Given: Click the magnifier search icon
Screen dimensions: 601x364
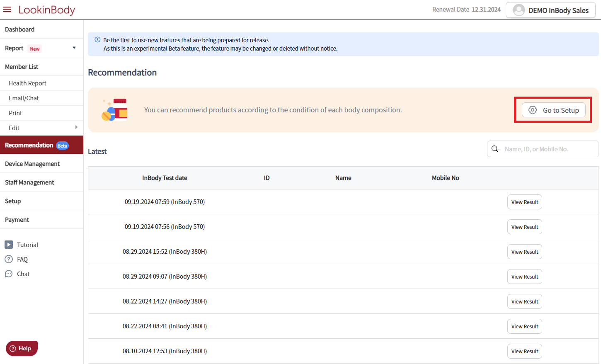Looking at the screenshot, I should 495,149.
